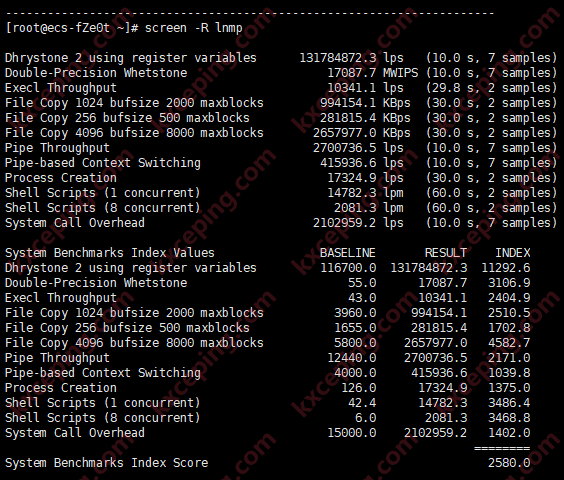The height and width of the screenshot is (480, 564).
Task: Click the Dhrystone result '131784872.3 lps' in top section
Action: 351,58
